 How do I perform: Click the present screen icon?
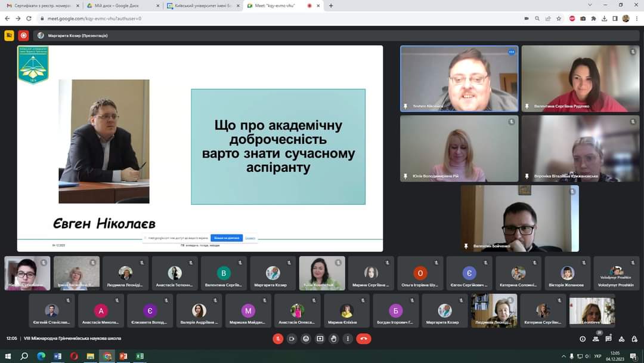[x=320, y=339]
